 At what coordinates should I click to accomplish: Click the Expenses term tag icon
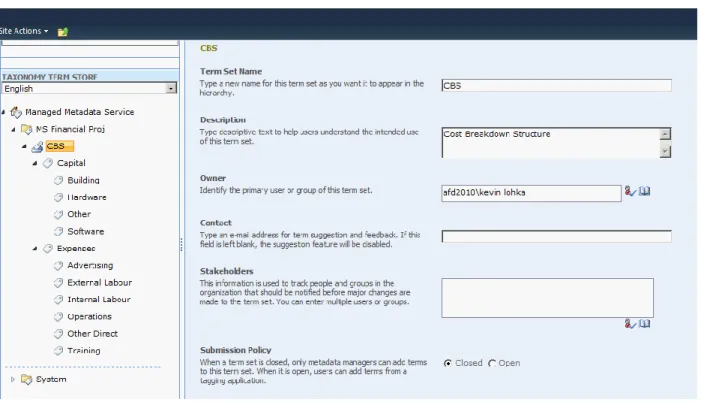48,248
